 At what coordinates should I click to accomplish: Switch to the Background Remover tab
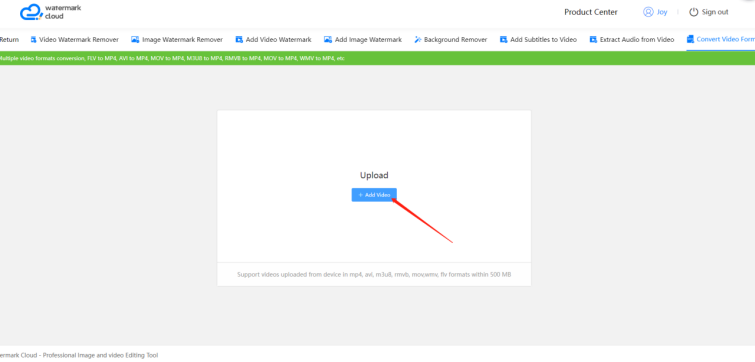(x=451, y=39)
